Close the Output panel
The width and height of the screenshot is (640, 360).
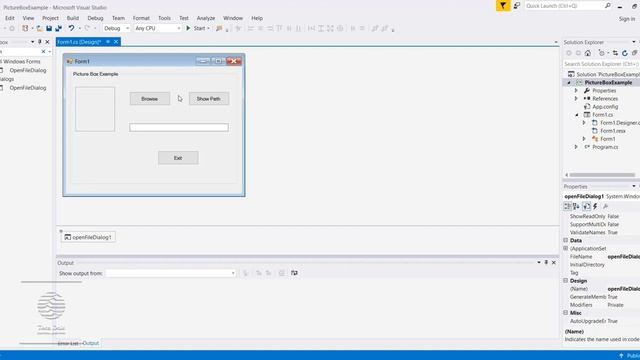click(553, 262)
